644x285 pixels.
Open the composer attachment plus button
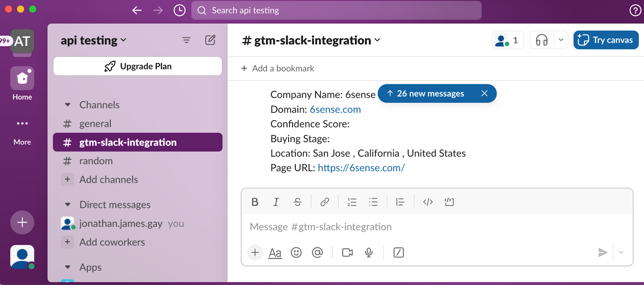[x=255, y=252]
